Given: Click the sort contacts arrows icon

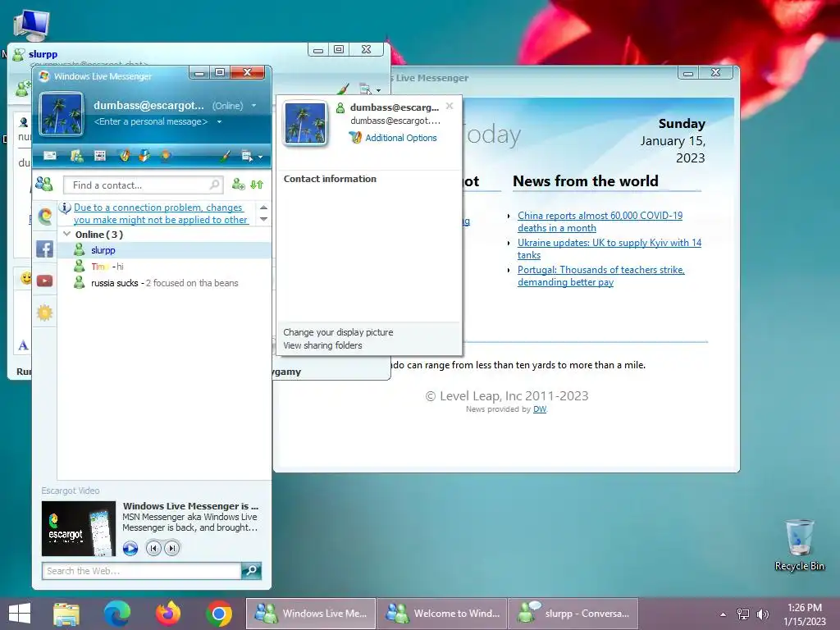Looking at the screenshot, I should tap(257, 185).
